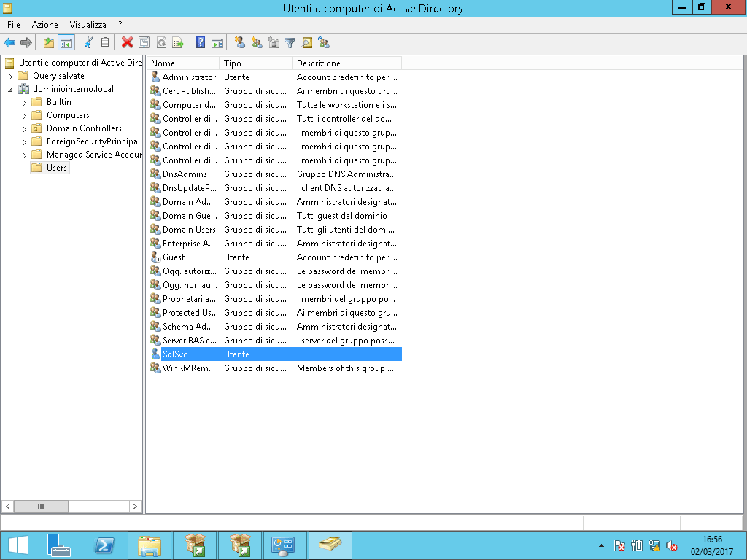The width and height of the screenshot is (747, 560).
Task: Click the create new group icon
Action: click(256, 43)
